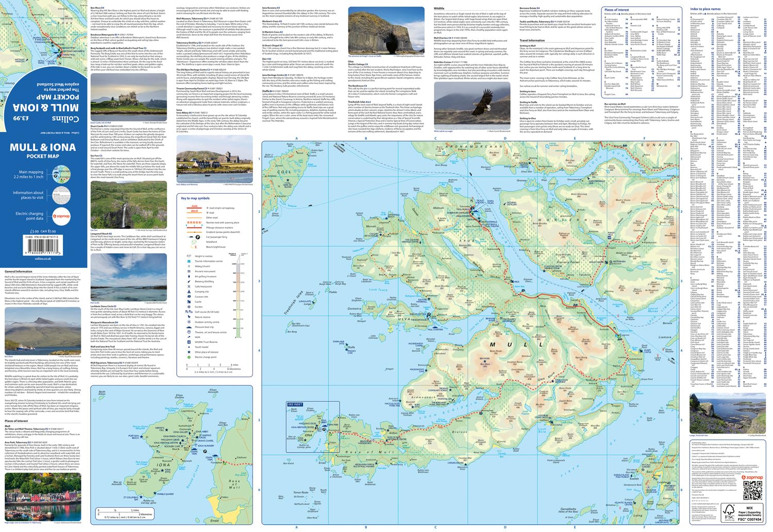Click the 'Key to map symbols' heading
This screenshot has width=773, height=532.
195,198
